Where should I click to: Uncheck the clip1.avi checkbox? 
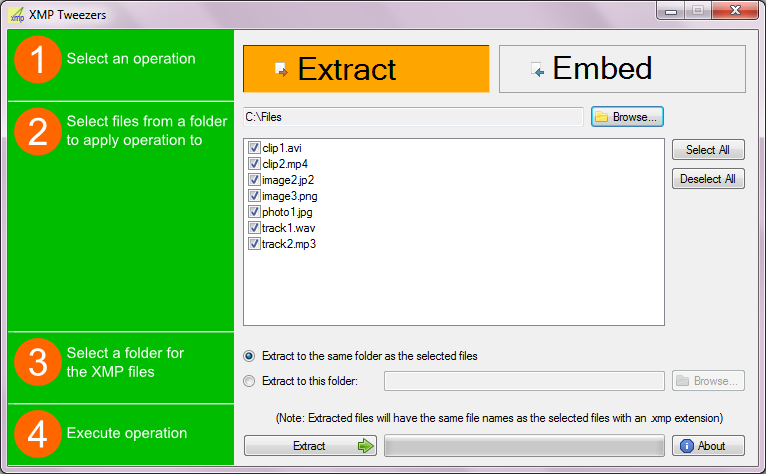[x=254, y=148]
